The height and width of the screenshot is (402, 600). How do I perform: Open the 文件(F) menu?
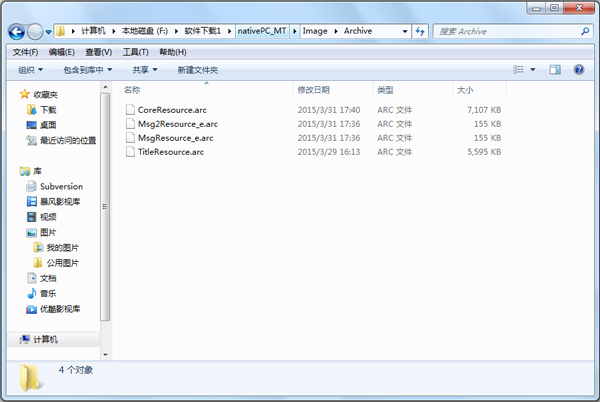[25, 52]
